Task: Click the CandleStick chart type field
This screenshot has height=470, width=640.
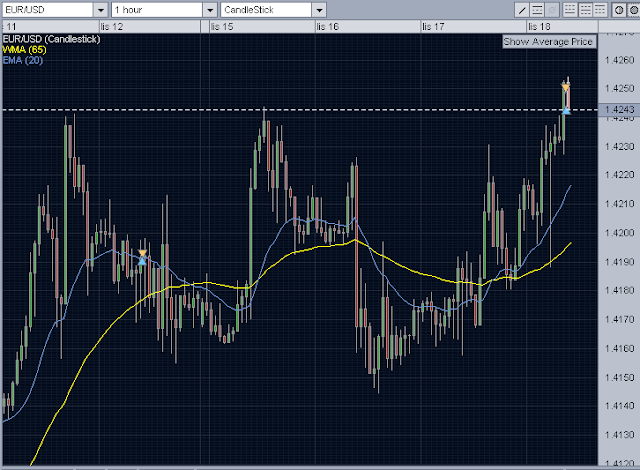Action: coord(266,10)
